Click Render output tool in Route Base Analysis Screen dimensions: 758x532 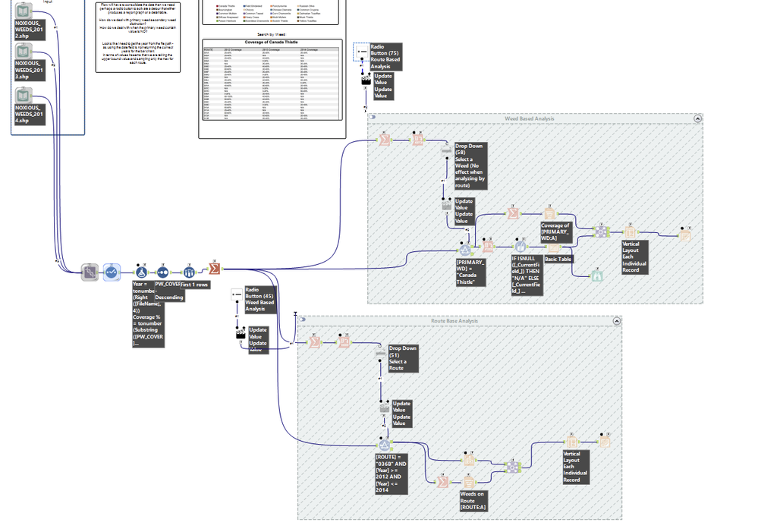[x=605, y=442]
